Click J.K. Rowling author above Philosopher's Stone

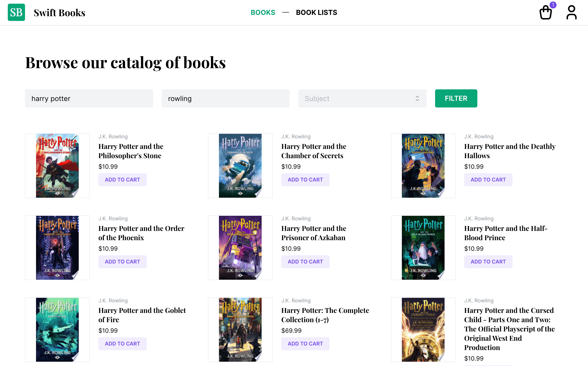113,137
